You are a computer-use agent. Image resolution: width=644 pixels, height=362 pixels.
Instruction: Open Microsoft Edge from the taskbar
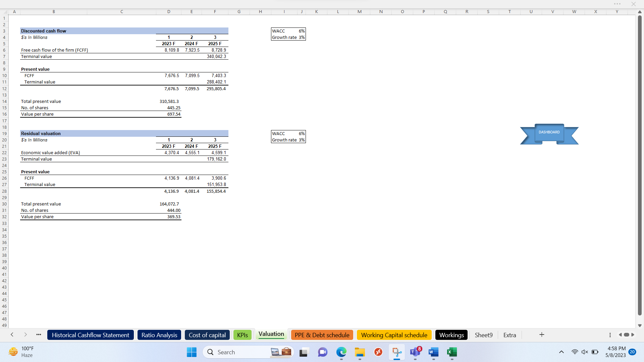(x=341, y=352)
